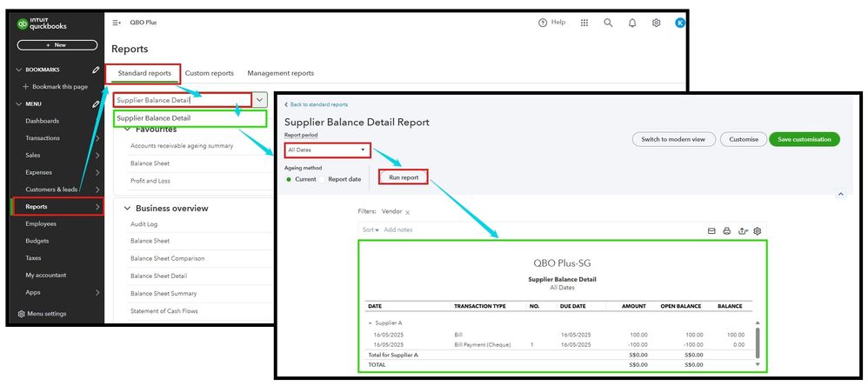Edit bookmarks with the pencil icon
This screenshot has height=386, width=868.
96,70
